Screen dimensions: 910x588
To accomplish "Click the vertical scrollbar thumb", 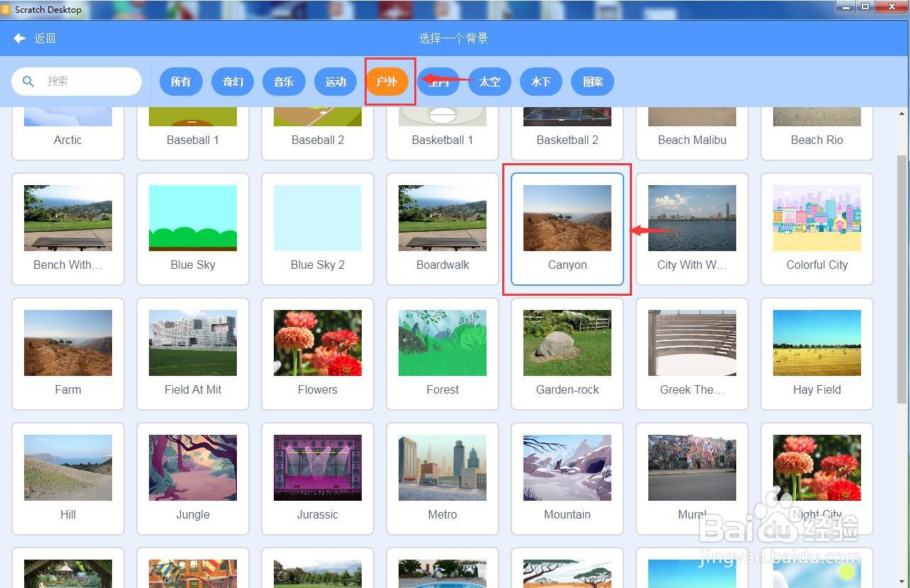I will click(902, 280).
